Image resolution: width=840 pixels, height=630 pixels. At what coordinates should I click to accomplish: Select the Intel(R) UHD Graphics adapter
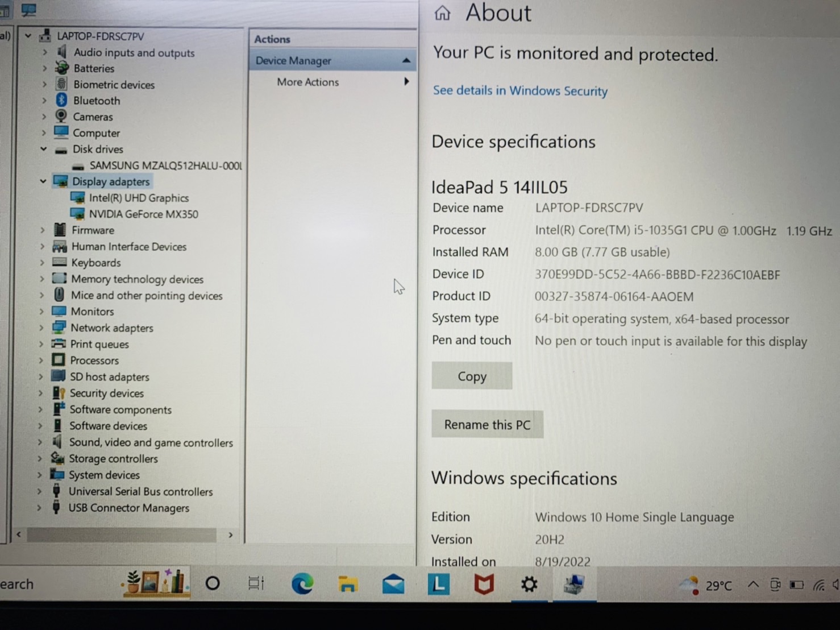139,198
